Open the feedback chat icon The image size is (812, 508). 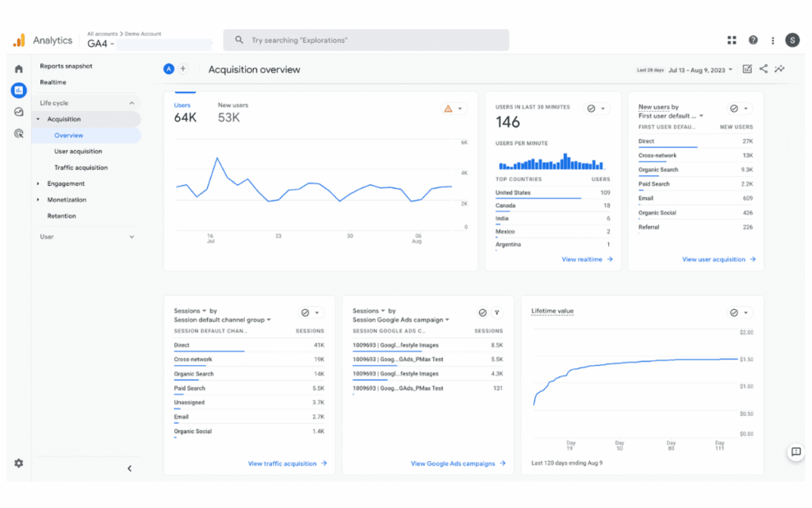coord(795,452)
